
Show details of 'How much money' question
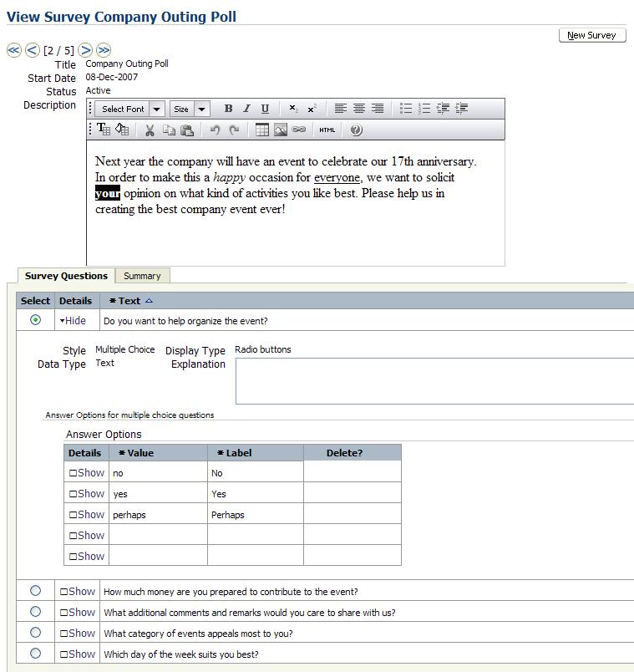coord(78,592)
